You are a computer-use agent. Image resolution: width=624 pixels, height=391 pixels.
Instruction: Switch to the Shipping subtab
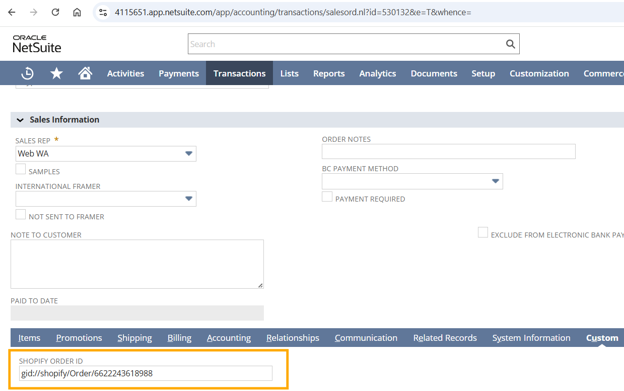tap(135, 338)
